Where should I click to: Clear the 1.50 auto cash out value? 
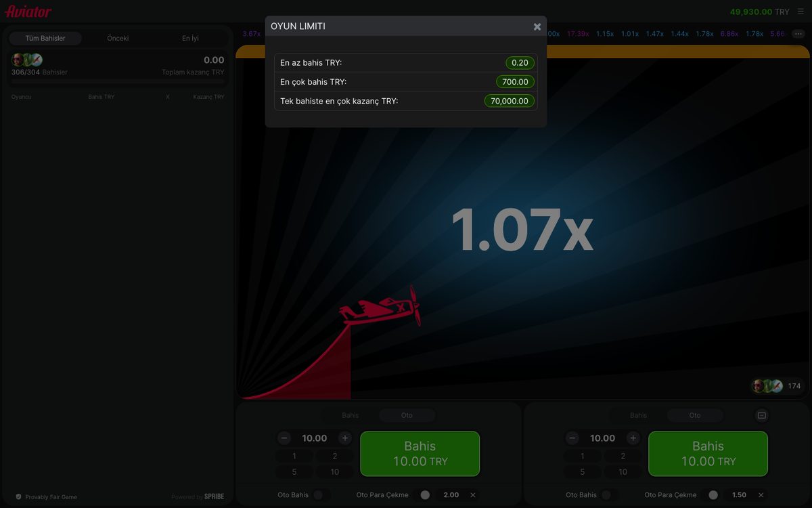coord(761,495)
